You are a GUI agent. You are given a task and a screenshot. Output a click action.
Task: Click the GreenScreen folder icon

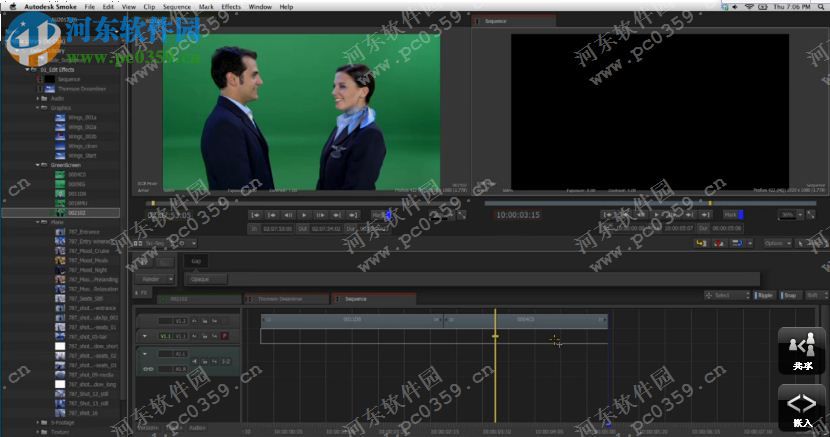[44, 165]
